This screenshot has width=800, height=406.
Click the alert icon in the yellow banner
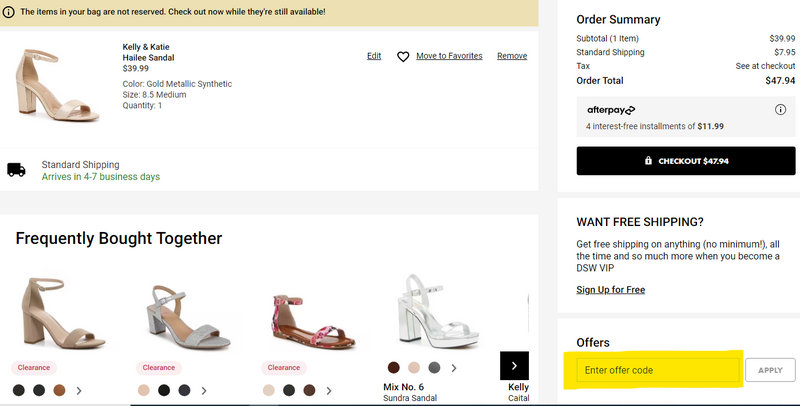click(9, 12)
